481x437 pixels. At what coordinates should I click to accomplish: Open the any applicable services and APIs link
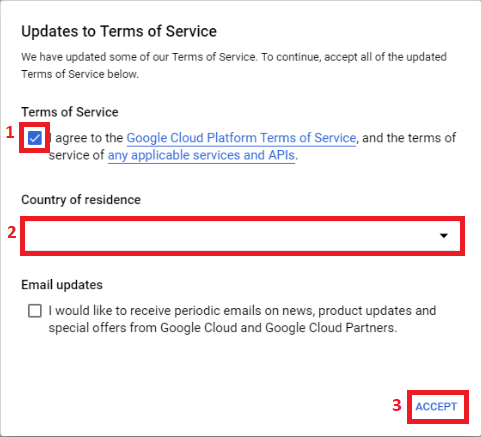click(201, 155)
